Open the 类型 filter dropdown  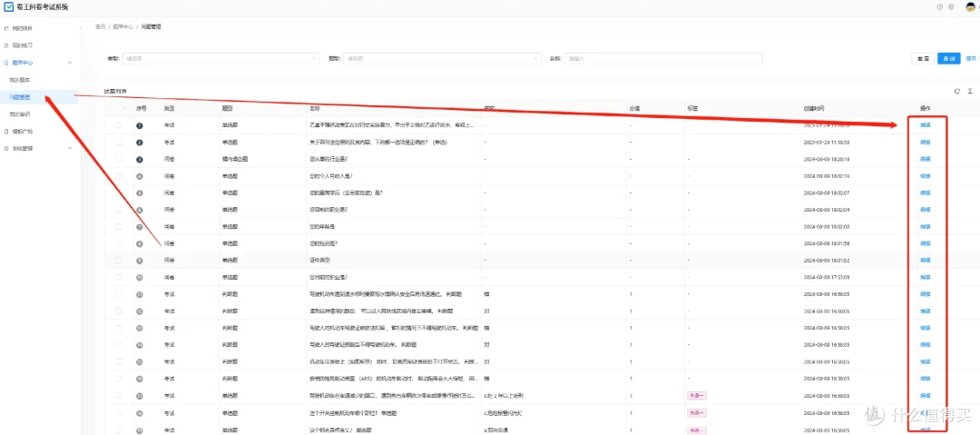[x=220, y=58]
